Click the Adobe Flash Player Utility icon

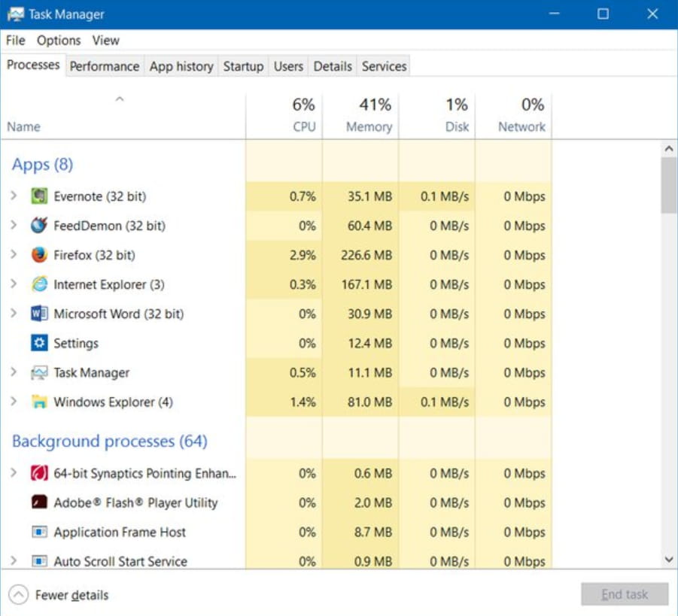[x=39, y=502]
